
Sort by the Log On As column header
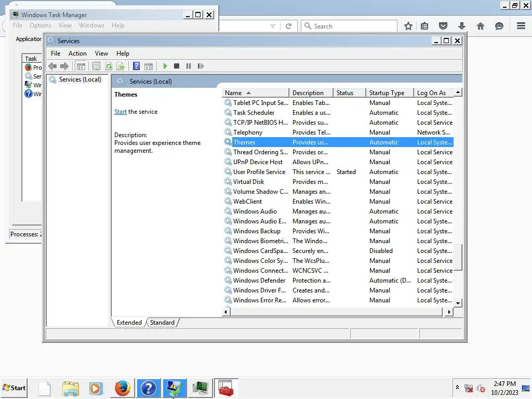pos(434,93)
